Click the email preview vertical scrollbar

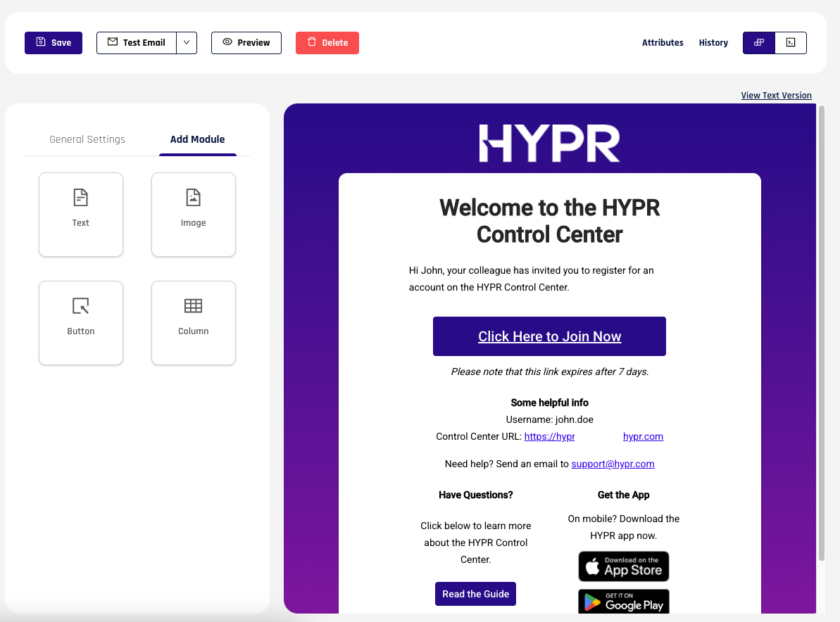click(821, 331)
